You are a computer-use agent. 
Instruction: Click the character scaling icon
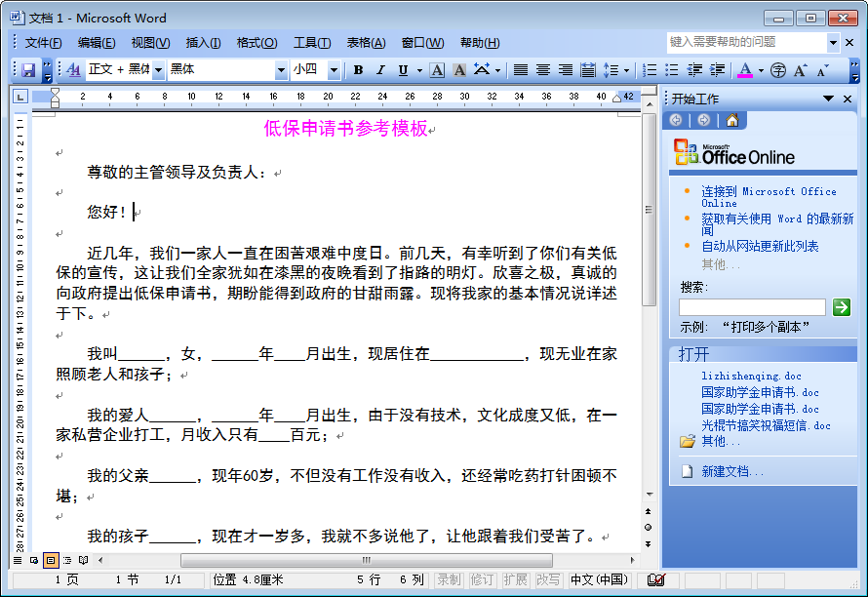[482, 70]
